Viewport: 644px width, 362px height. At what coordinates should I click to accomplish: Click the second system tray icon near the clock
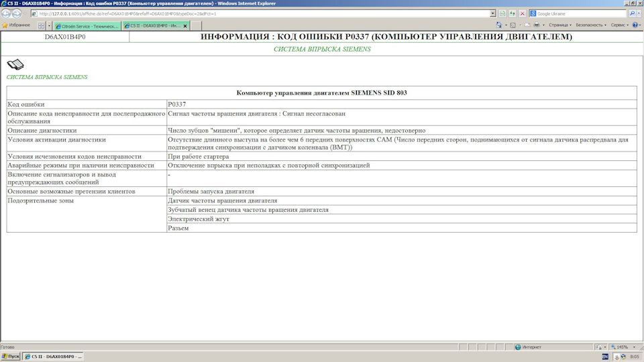click(x=623, y=357)
